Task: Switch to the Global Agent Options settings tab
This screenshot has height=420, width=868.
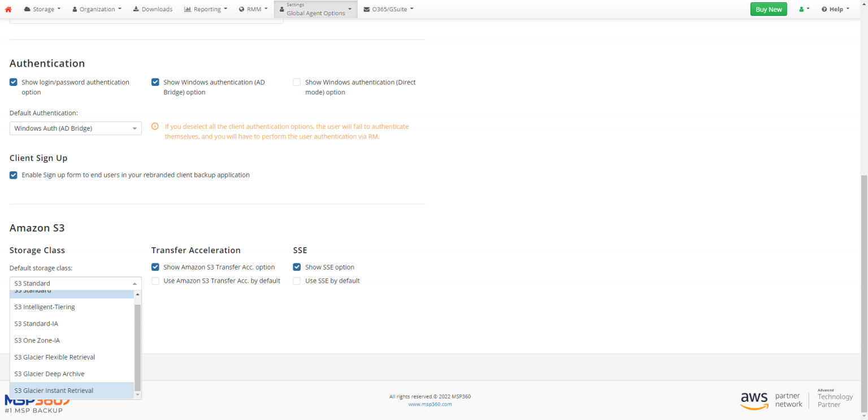Action: (x=315, y=8)
